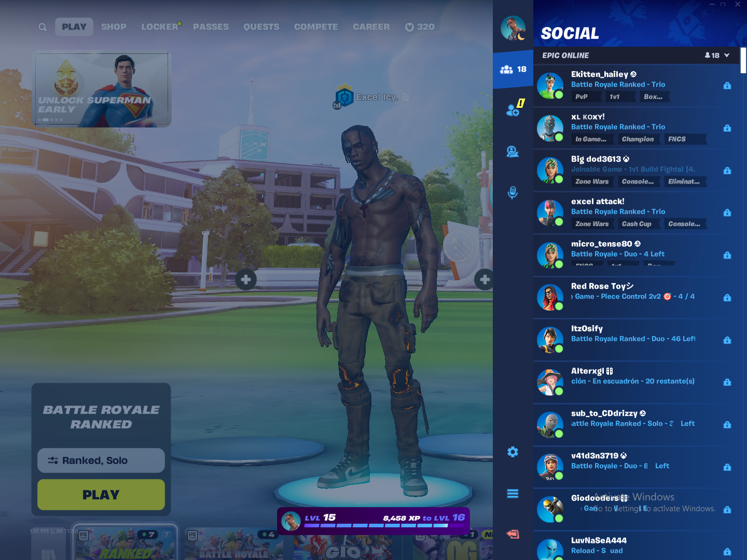The width and height of the screenshot is (747, 560).
Task: Click the Cash Cup tag under excel attack!
Action: click(x=638, y=224)
